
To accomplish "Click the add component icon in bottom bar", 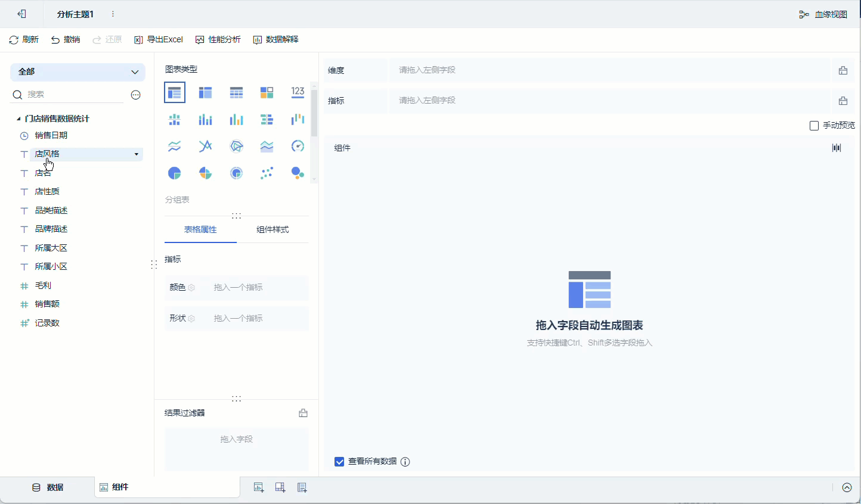I will point(259,487).
